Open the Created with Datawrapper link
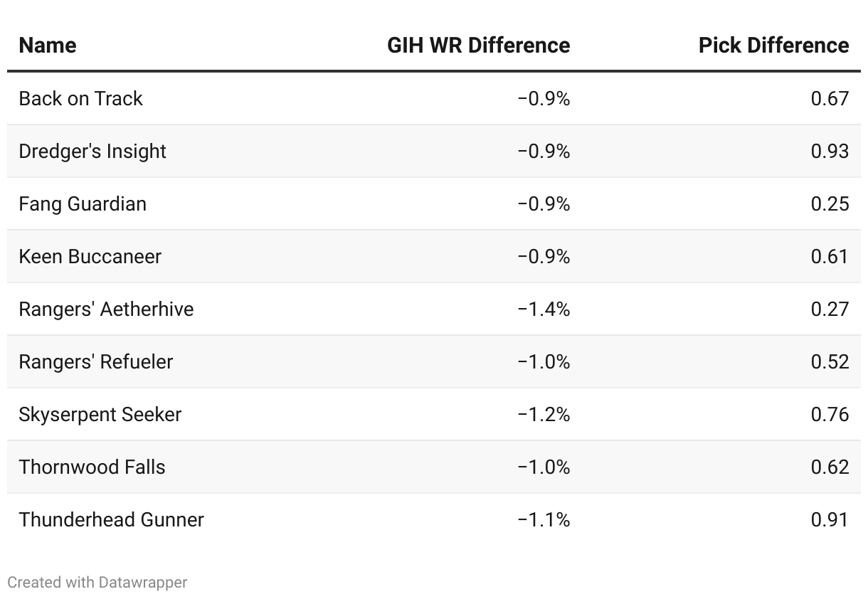 click(97, 582)
